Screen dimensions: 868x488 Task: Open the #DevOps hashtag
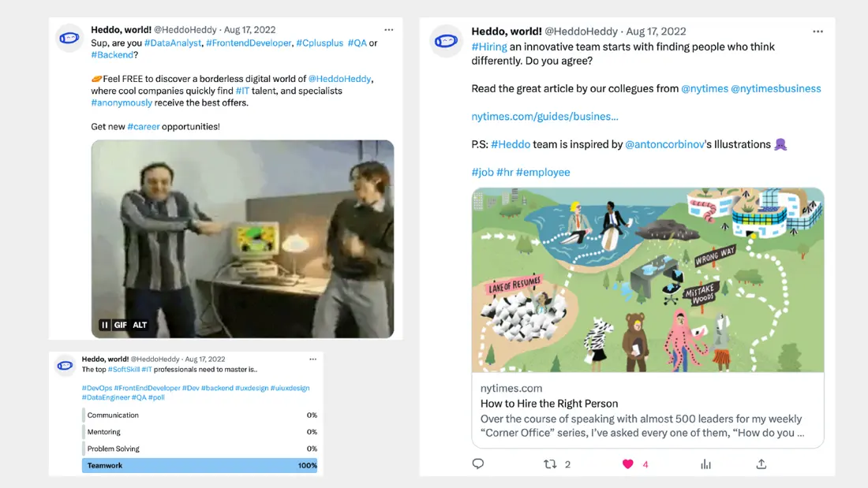(97, 389)
